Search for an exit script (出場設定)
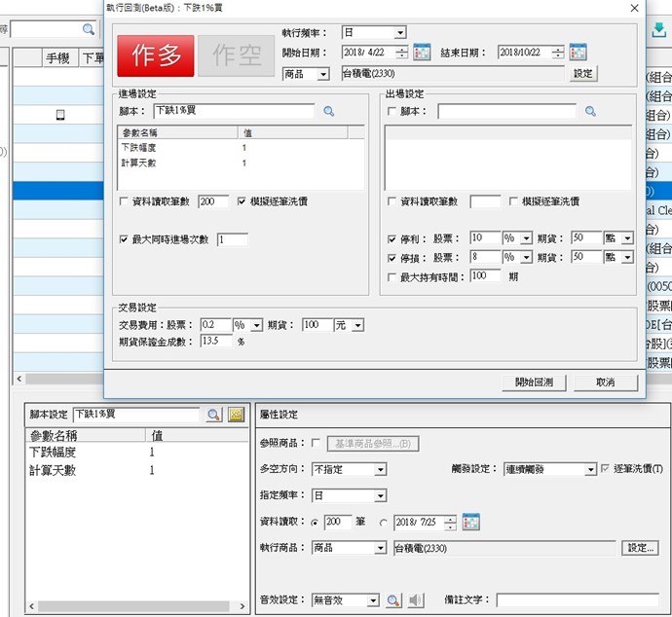 [590, 112]
